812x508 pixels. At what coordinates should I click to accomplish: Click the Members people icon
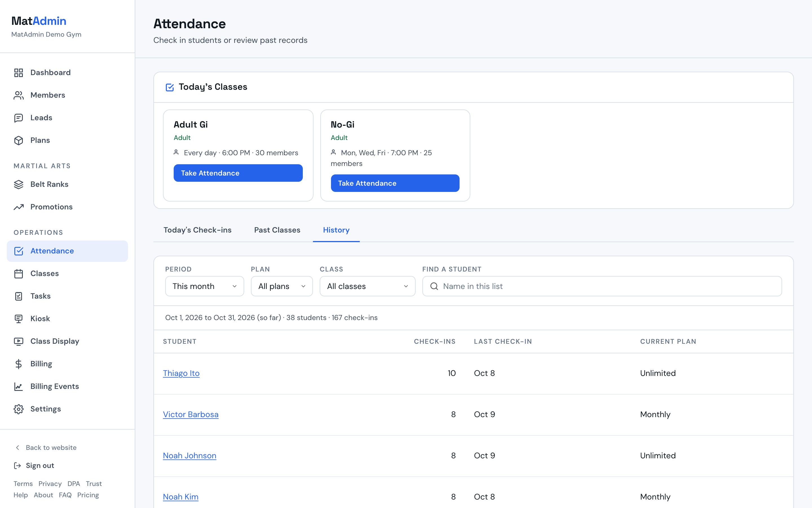pyautogui.click(x=18, y=95)
